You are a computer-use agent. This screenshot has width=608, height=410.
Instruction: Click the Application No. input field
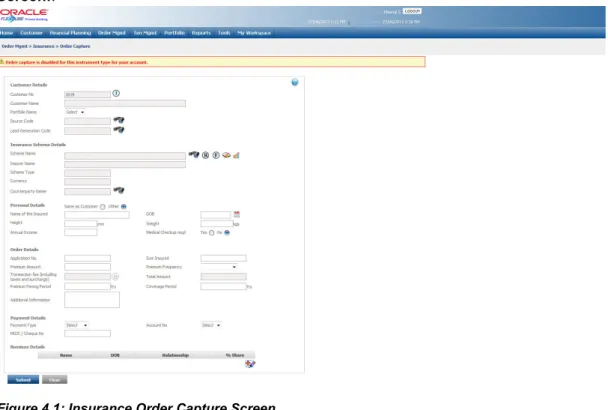87,258
